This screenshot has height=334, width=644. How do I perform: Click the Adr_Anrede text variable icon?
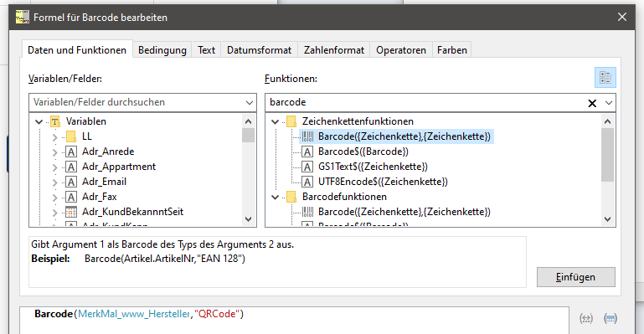coord(71,152)
